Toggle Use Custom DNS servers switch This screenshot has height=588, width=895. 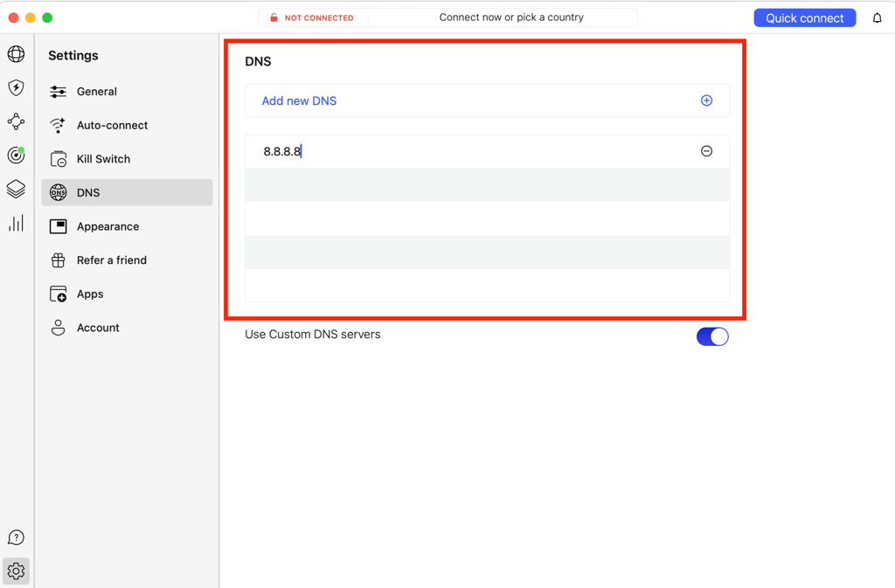pos(712,336)
